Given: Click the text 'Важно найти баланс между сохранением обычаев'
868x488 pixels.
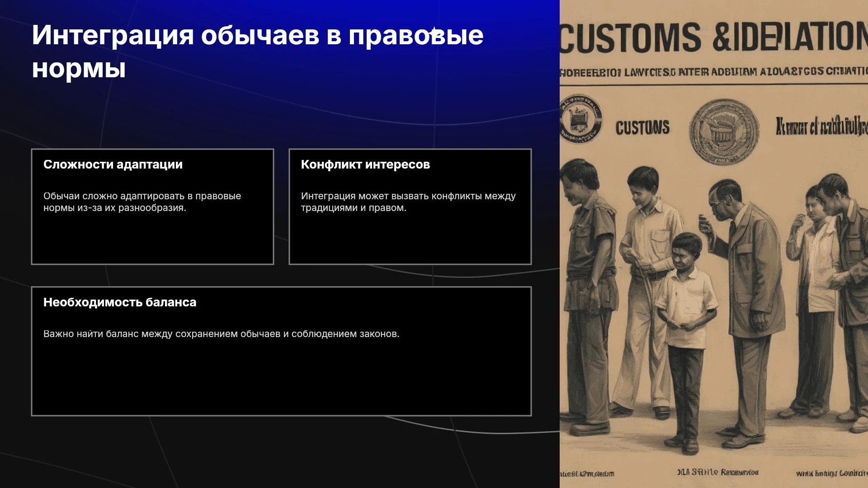Looking at the screenshot, I should [x=162, y=334].
